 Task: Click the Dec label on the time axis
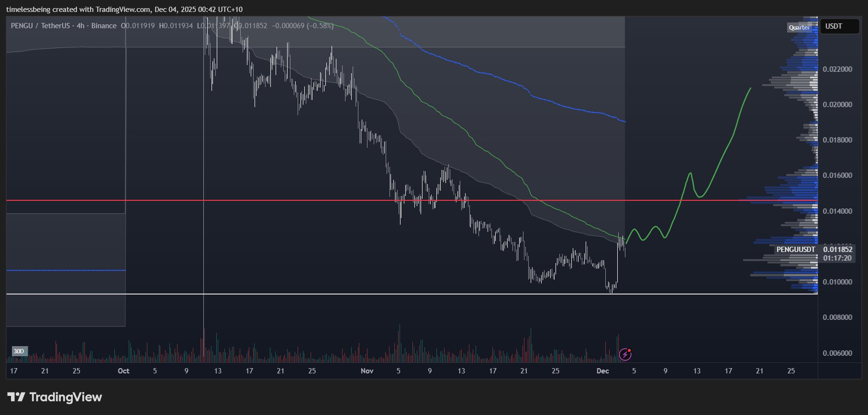pos(602,371)
